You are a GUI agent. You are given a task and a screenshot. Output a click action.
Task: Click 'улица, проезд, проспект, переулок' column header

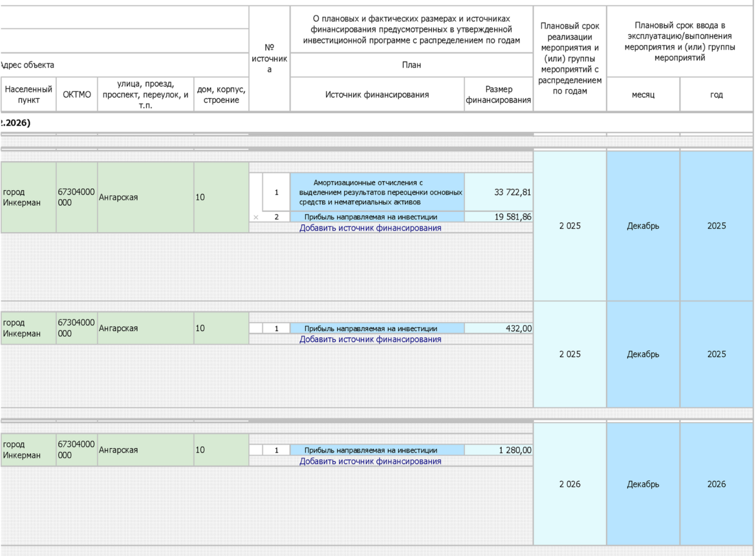click(x=146, y=94)
